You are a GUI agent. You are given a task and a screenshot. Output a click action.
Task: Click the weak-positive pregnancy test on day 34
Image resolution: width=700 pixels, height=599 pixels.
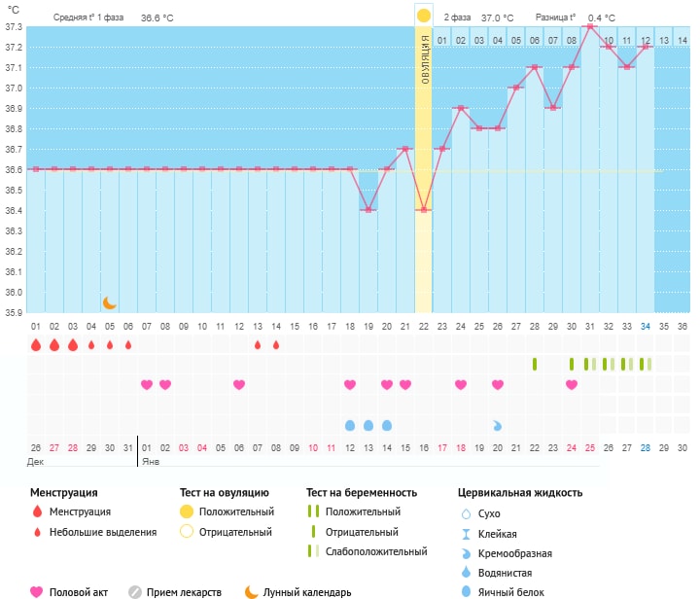[x=646, y=365]
